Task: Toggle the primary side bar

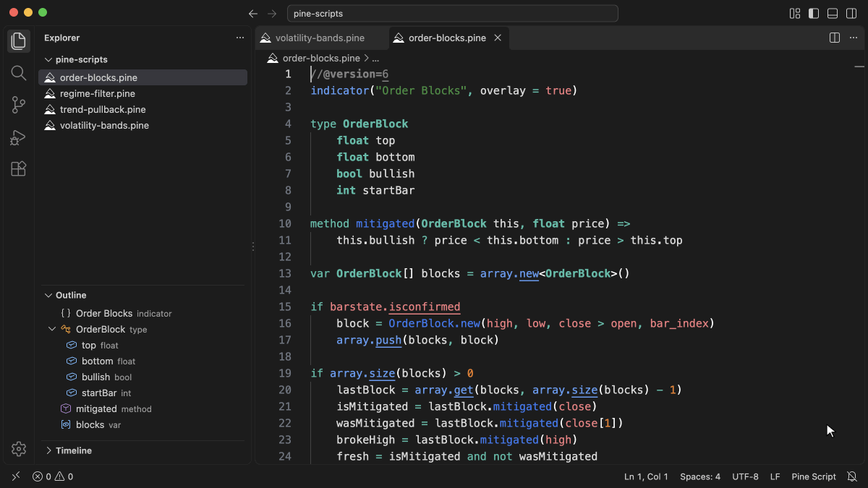Action: coord(814,13)
